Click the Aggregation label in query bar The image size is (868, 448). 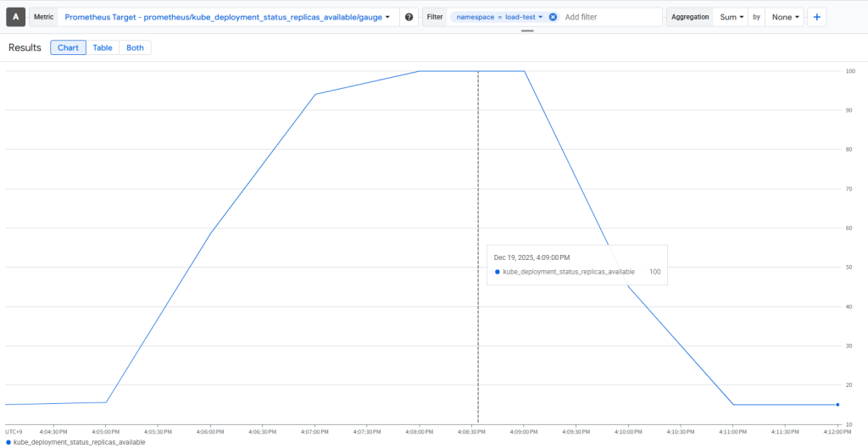(688, 17)
